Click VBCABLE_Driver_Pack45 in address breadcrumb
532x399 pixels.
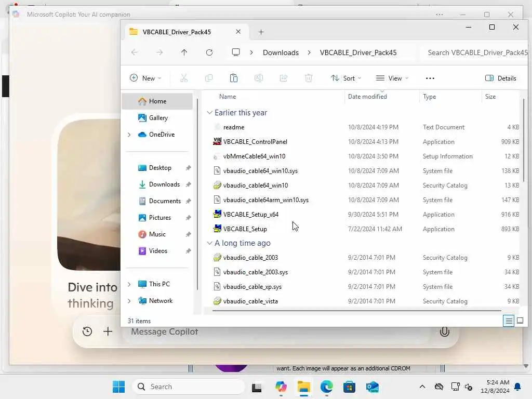pos(358,52)
